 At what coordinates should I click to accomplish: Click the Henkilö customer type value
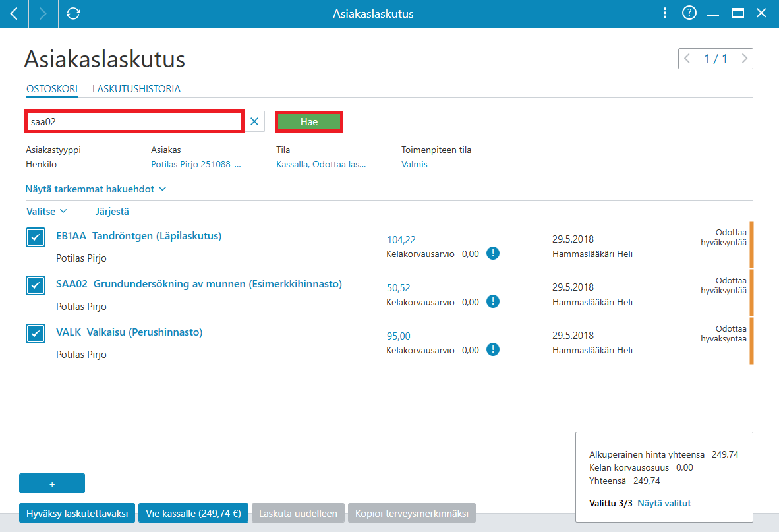pyautogui.click(x=42, y=164)
